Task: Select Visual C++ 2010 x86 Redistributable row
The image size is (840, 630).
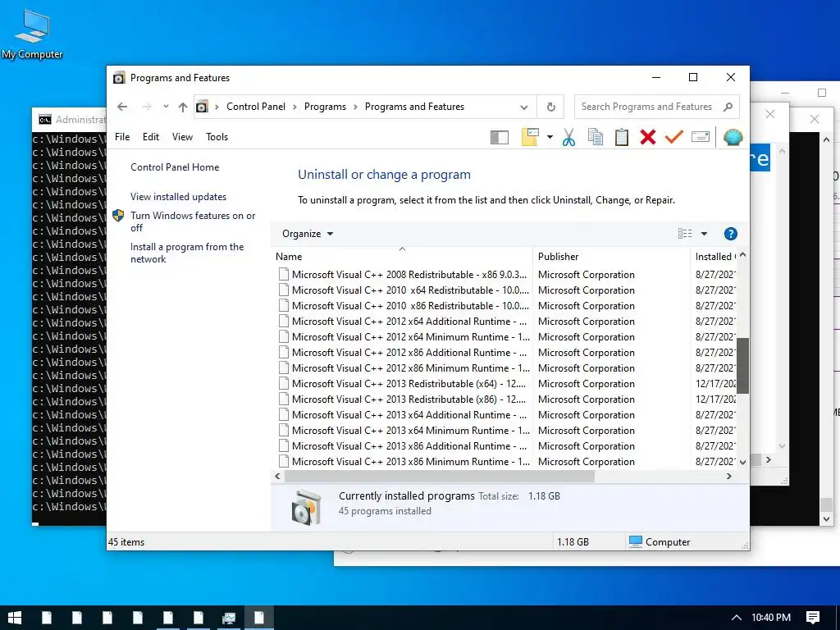Action: click(506, 305)
